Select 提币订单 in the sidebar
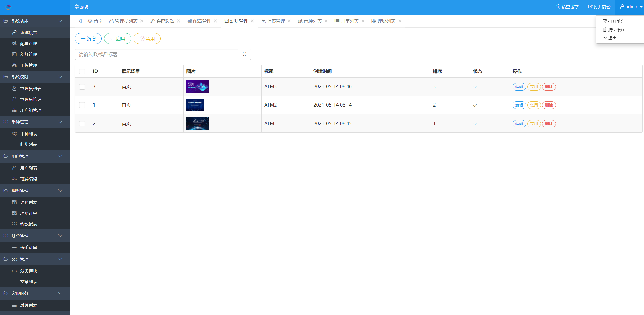This screenshot has height=315, width=644. [29, 247]
